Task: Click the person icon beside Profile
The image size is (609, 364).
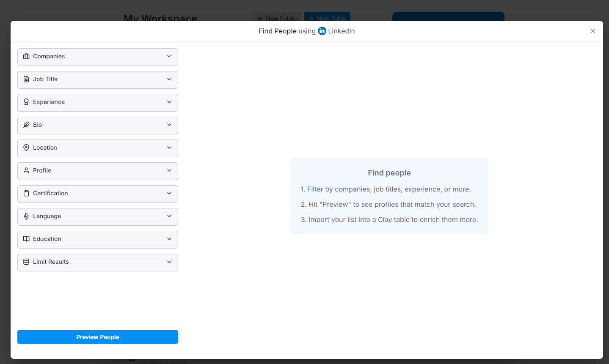Action: 26,170
